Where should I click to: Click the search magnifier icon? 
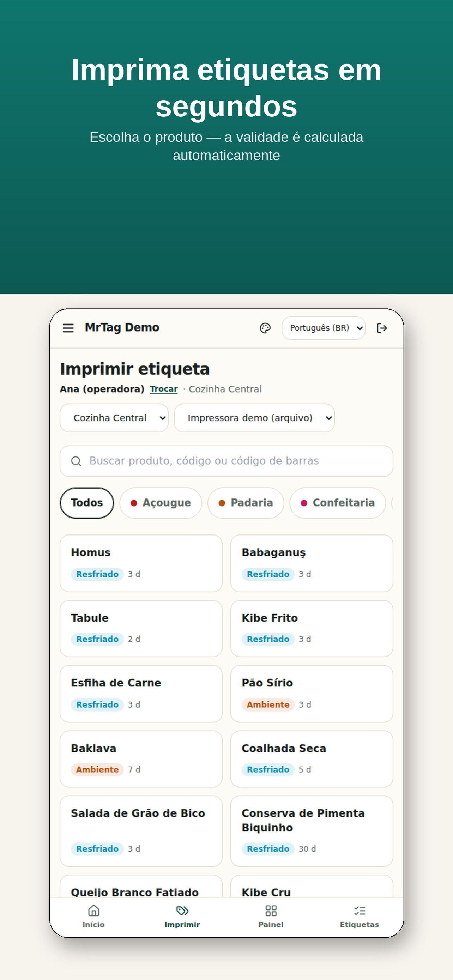click(76, 461)
